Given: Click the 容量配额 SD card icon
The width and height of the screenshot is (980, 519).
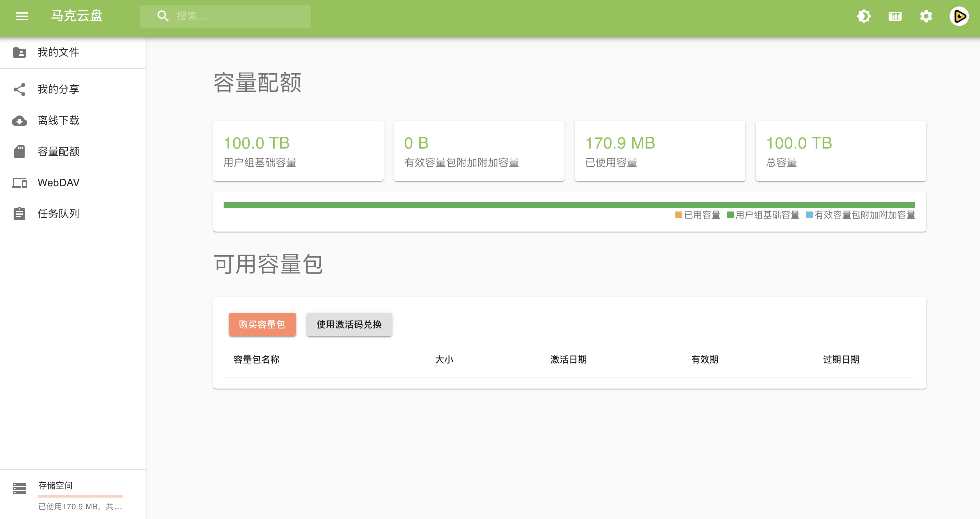Looking at the screenshot, I should point(19,151).
